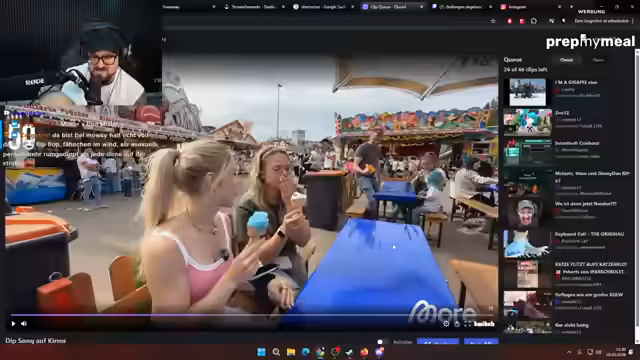Open the I'M A GIRAFFE clip thumbnail
Screen dimensions: 640x360
pyautogui.click(x=527, y=92)
